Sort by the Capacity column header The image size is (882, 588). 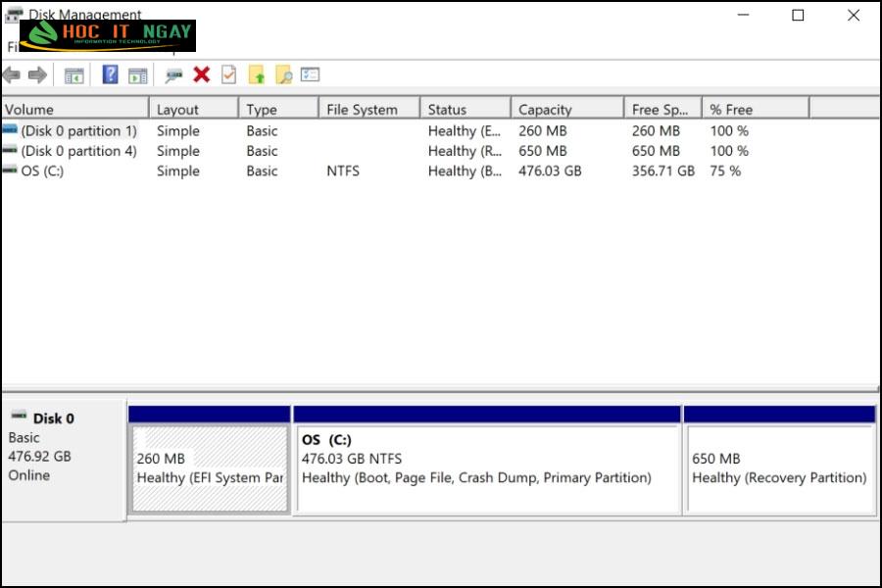click(x=567, y=109)
